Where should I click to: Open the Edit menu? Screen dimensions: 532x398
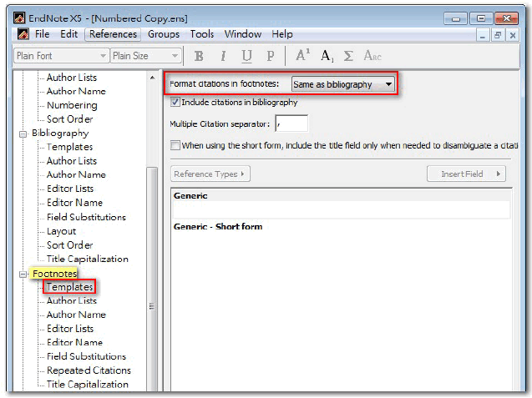[68, 34]
